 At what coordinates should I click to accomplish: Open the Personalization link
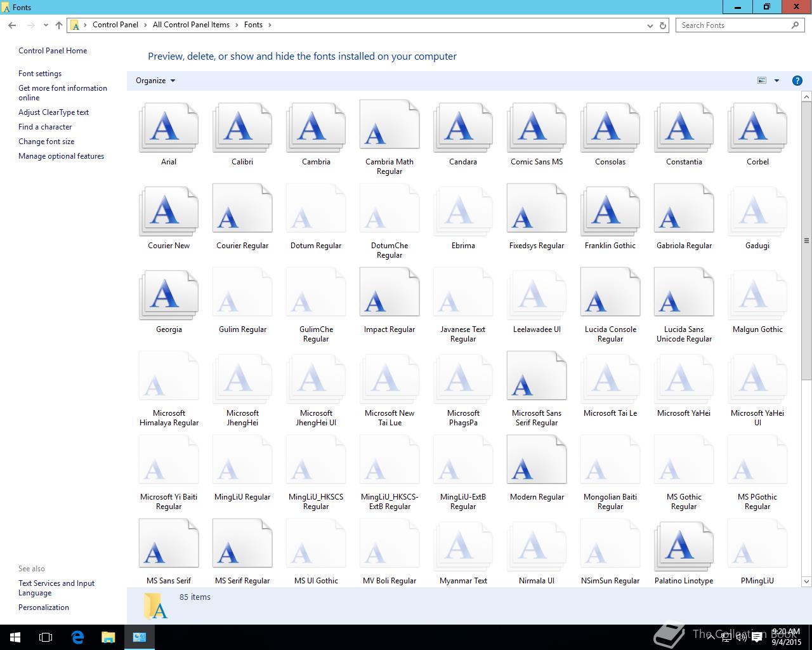click(x=44, y=607)
